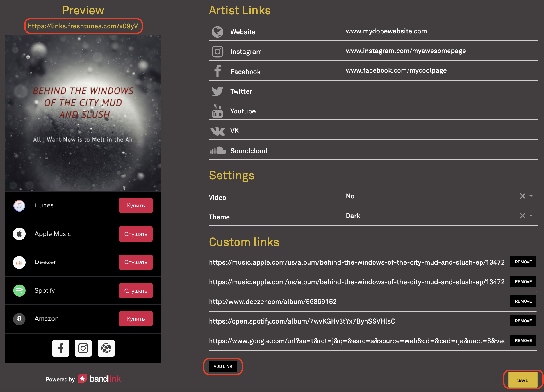The width and height of the screenshot is (544, 392).
Task: Edit the open.spotify.com album link field
Action: [x=357, y=321]
